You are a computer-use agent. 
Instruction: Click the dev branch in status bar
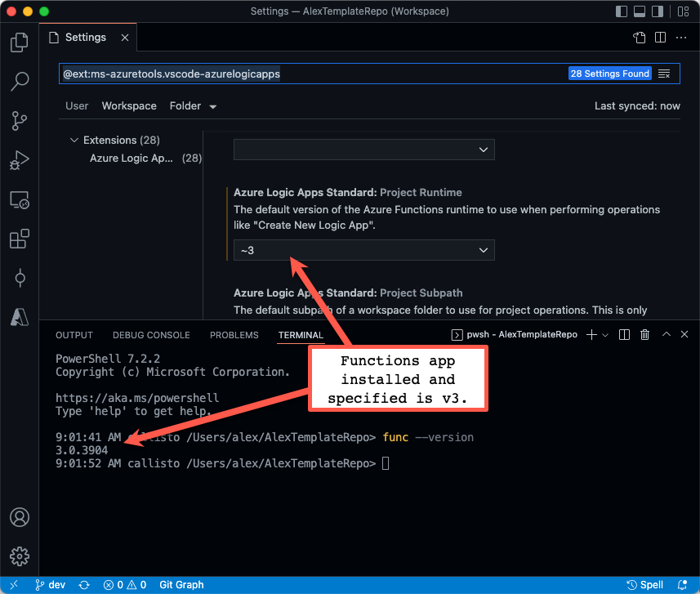coord(51,585)
